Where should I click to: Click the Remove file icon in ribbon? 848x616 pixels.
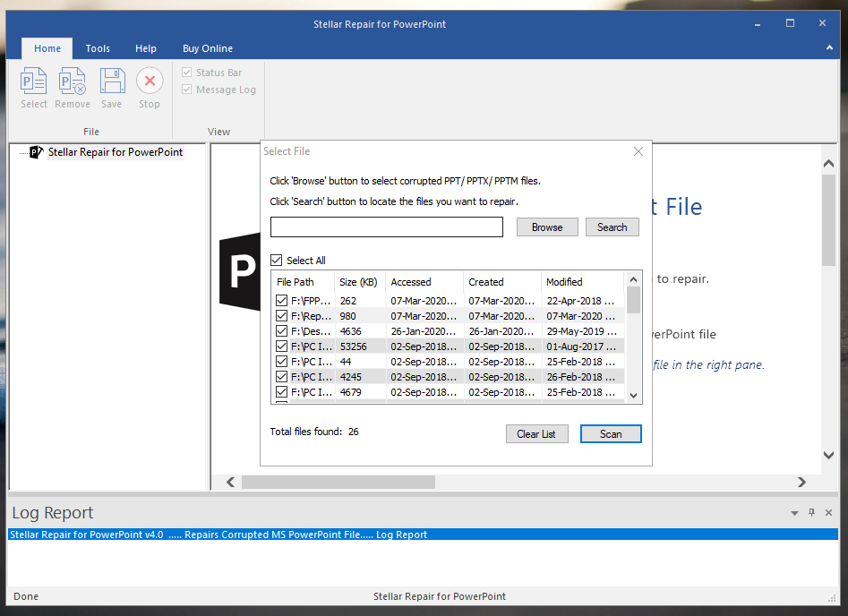coord(73,82)
